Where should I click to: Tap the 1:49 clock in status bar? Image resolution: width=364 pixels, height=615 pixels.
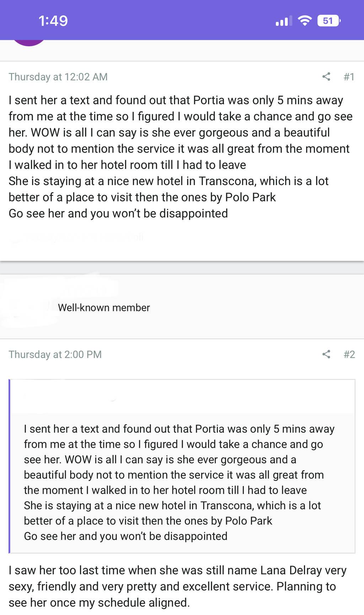click(x=53, y=21)
